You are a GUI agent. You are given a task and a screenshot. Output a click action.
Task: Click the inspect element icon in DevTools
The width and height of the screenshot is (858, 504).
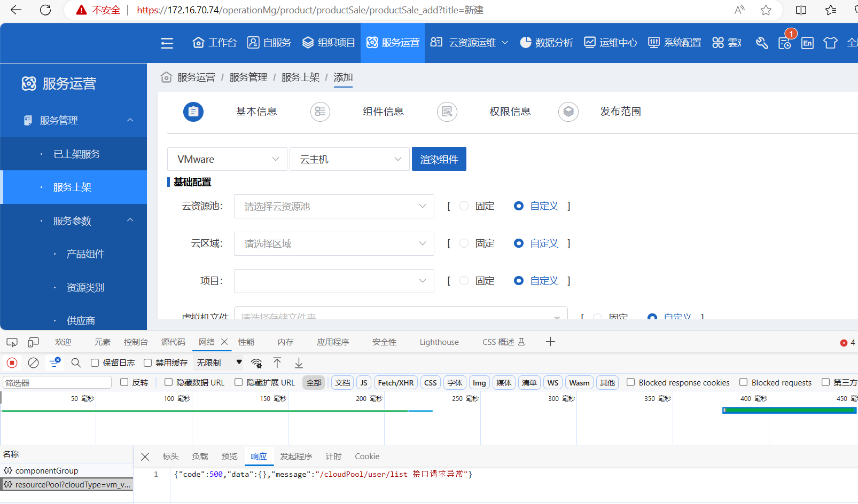pos(12,342)
